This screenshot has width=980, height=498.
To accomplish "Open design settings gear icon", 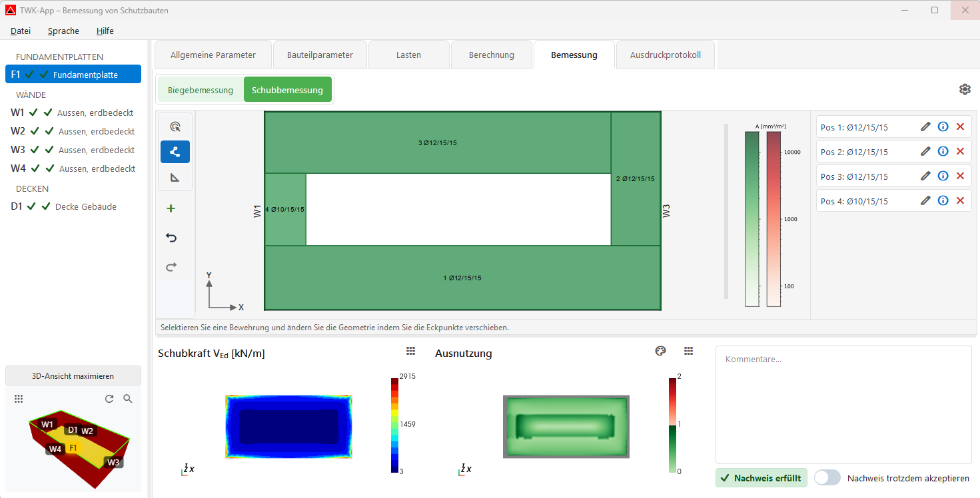I will (x=965, y=89).
